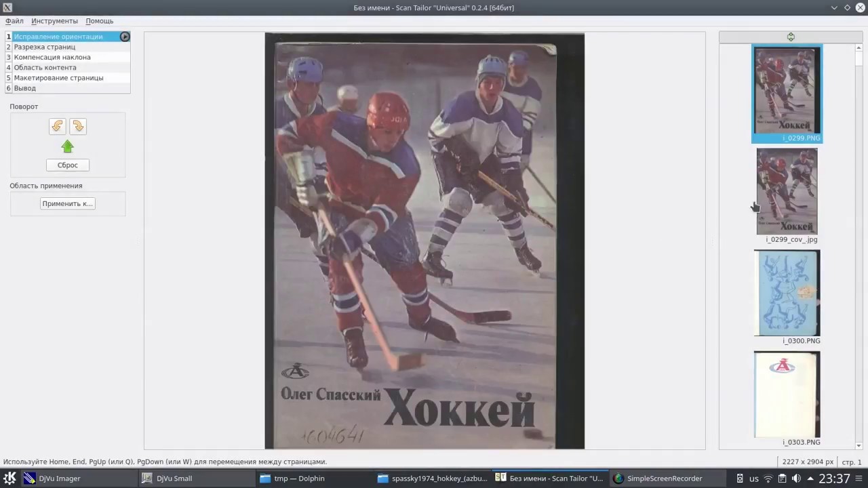Click the main hockey cover image preview
This screenshot has height=488, width=868.
pyautogui.click(x=425, y=241)
